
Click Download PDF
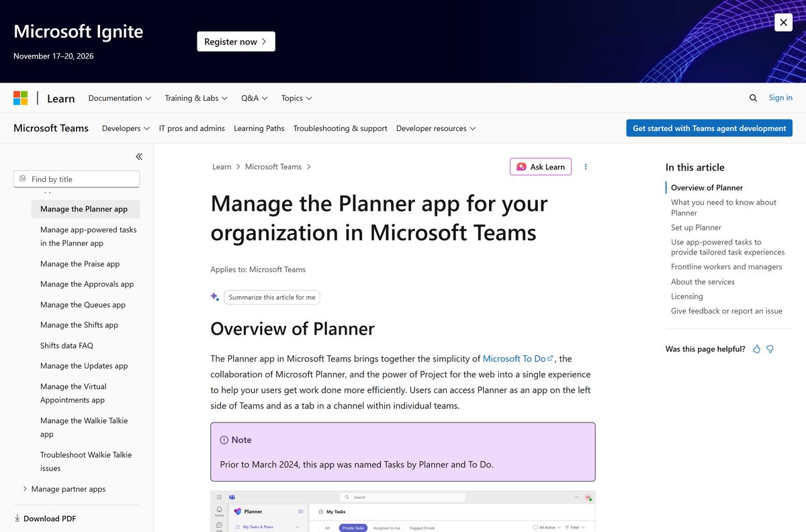(45, 519)
